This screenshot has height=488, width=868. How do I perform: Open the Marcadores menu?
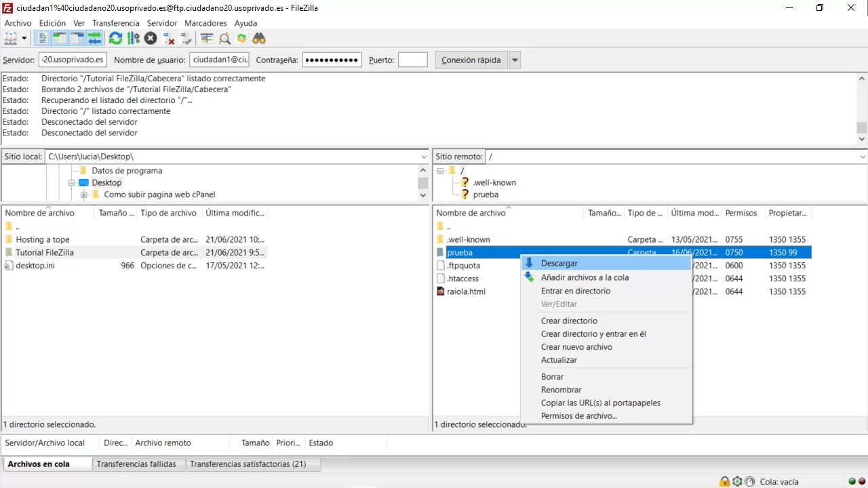point(205,23)
